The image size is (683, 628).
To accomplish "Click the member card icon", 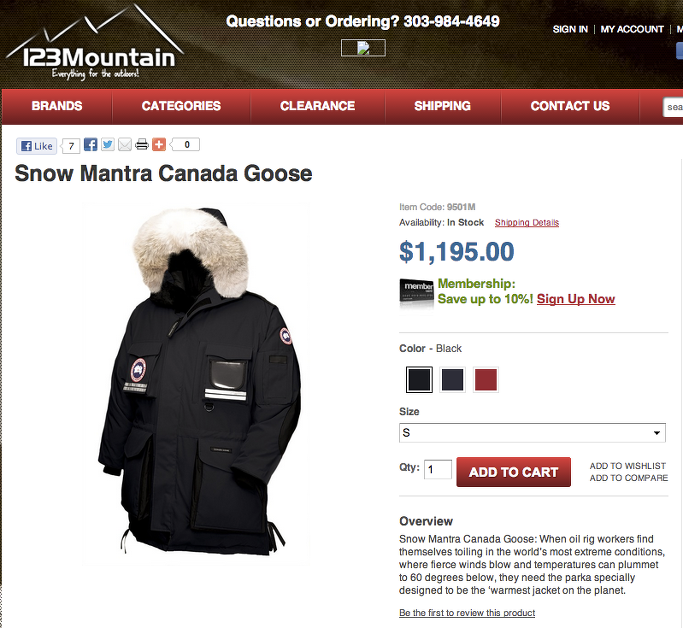I will tap(416, 291).
